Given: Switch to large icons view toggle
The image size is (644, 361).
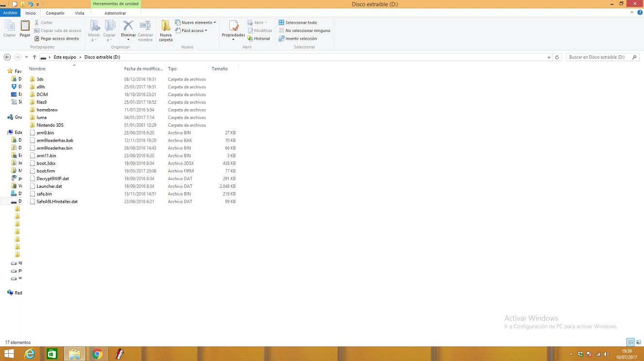Looking at the screenshot, I should 639,342.
